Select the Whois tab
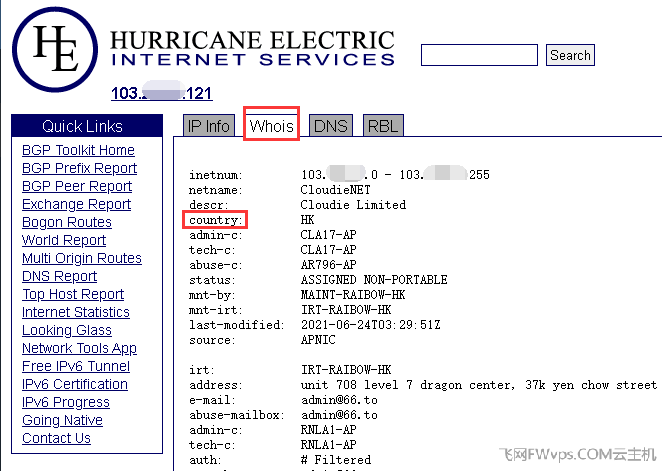 tap(271, 126)
